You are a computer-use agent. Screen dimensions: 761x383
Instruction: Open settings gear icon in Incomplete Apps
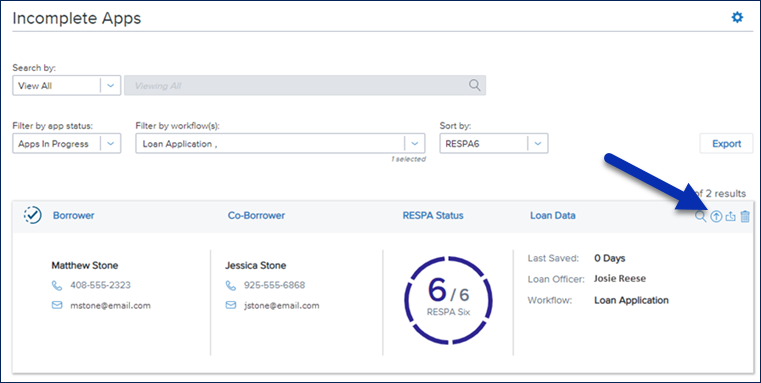(737, 18)
